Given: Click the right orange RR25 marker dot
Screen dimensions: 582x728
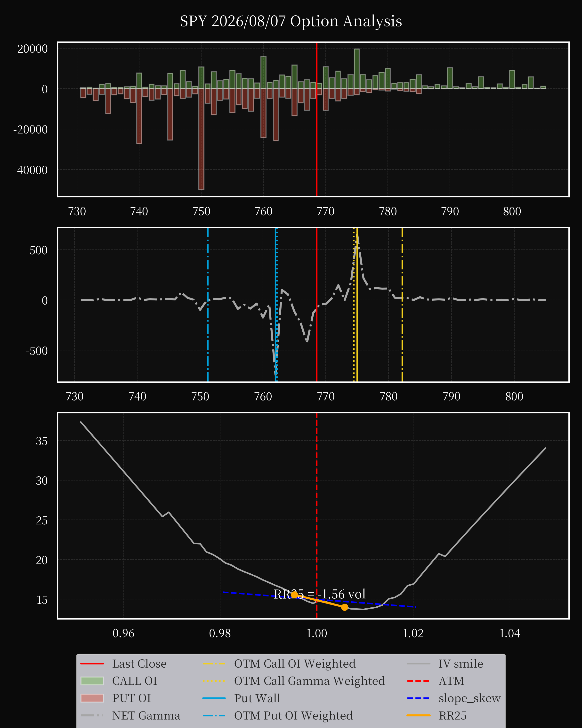Looking at the screenshot, I should pyautogui.click(x=345, y=607).
